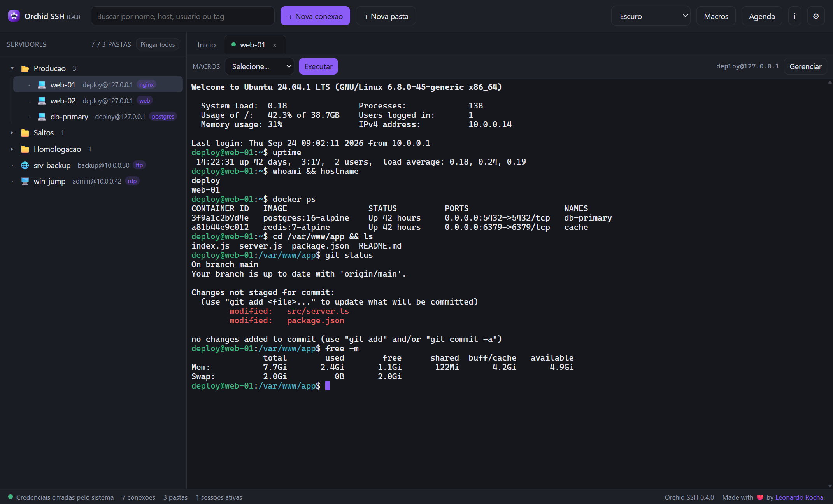Click the Orchid SSH logo icon
This screenshot has width=833, height=504.
pyautogui.click(x=14, y=16)
